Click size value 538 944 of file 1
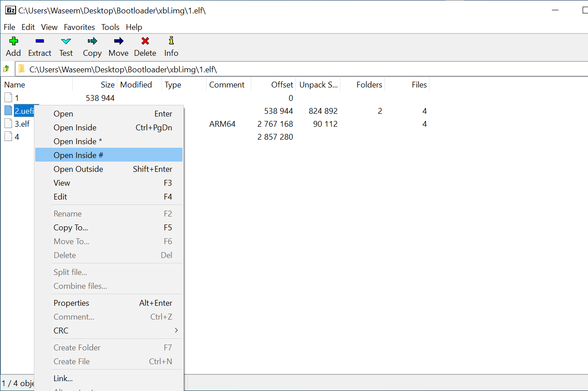 100,98
